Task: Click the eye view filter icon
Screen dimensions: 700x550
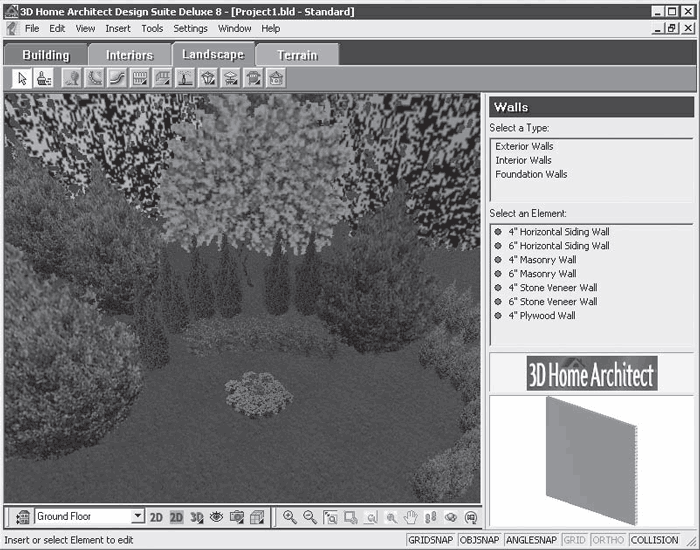Action: [x=217, y=517]
